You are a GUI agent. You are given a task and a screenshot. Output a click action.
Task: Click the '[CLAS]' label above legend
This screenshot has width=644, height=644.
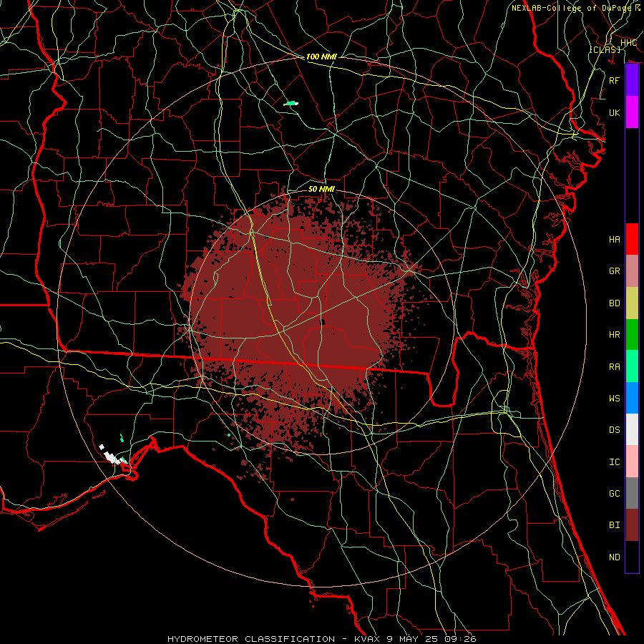(x=605, y=49)
